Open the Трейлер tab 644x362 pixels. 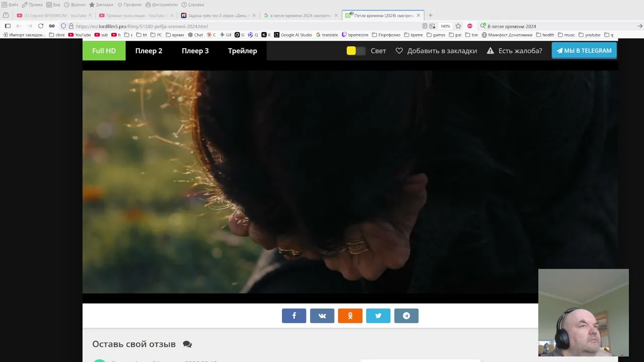point(243,51)
